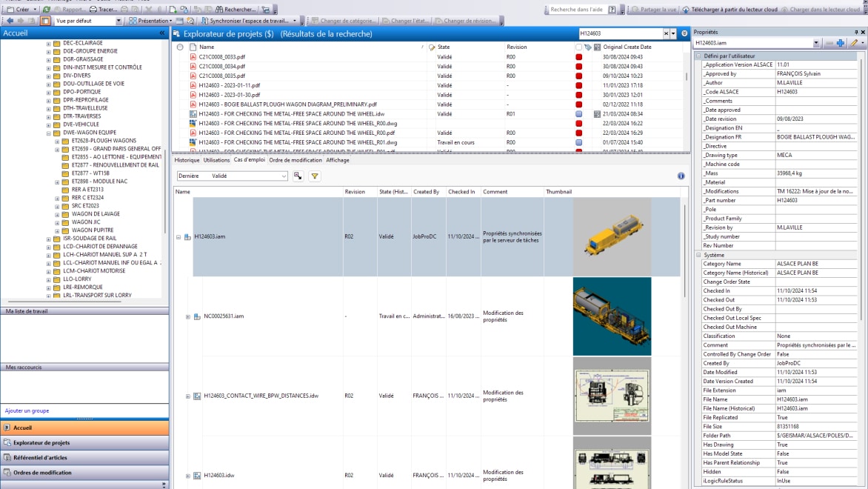
Task: Click the blue info icon in the Cas d'emploi tab
Action: 681,176
